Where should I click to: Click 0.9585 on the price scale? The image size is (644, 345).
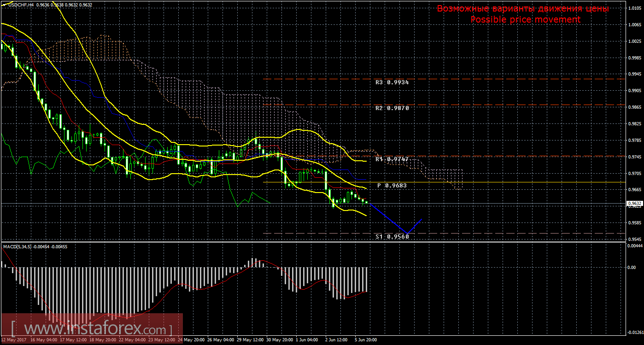coord(634,223)
